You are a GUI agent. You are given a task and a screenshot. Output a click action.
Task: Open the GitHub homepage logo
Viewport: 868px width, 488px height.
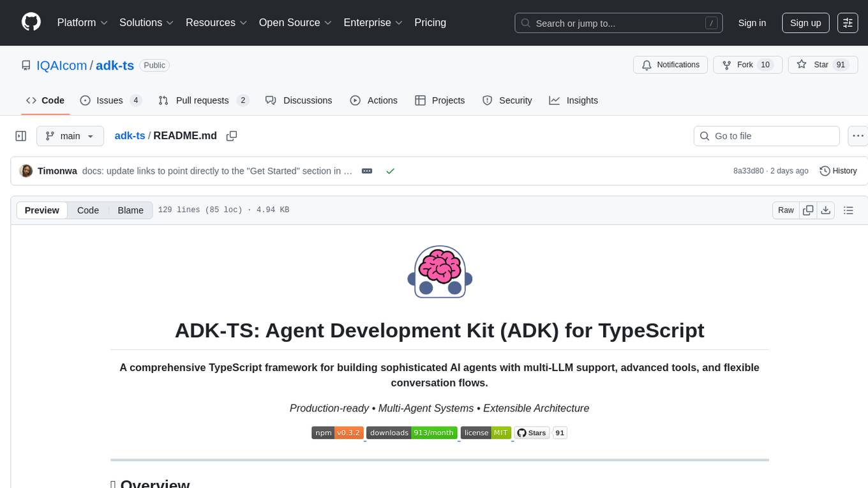31,22
